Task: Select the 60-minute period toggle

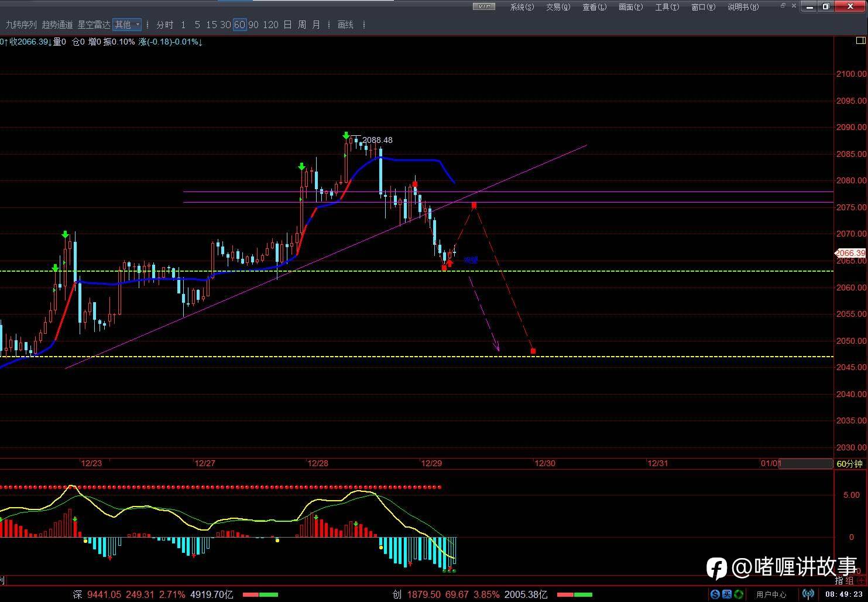Action: 239,25
